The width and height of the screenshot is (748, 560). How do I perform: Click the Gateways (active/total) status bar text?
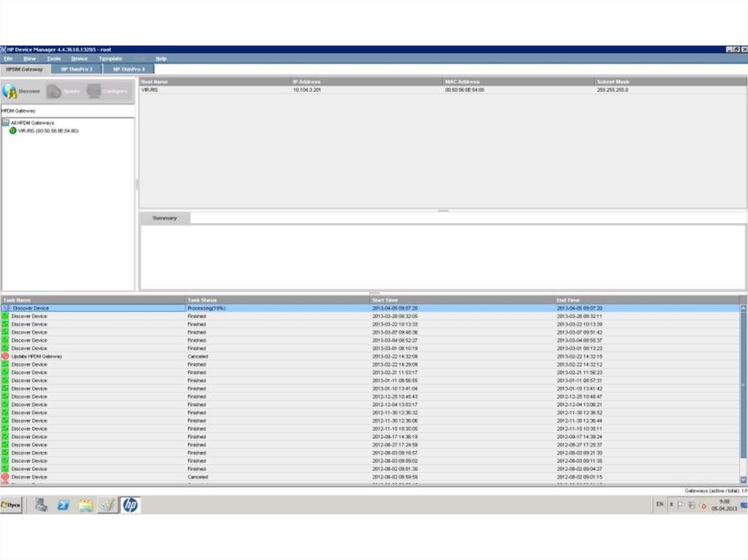[x=716, y=491]
